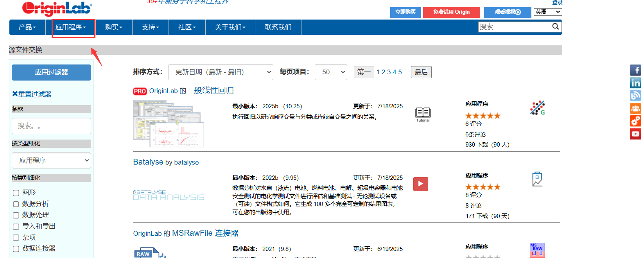This screenshot has width=644, height=258.
Task: Click the 6条评论 text
Action: (475, 134)
